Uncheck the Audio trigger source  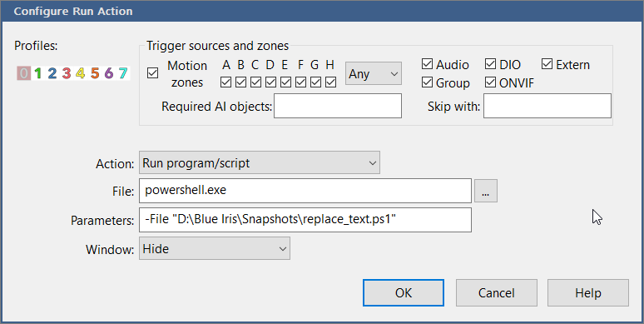(x=427, y=64)
